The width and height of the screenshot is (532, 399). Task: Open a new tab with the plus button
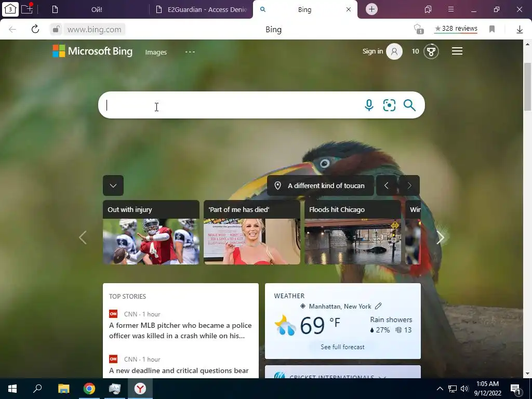pos(371,9)
